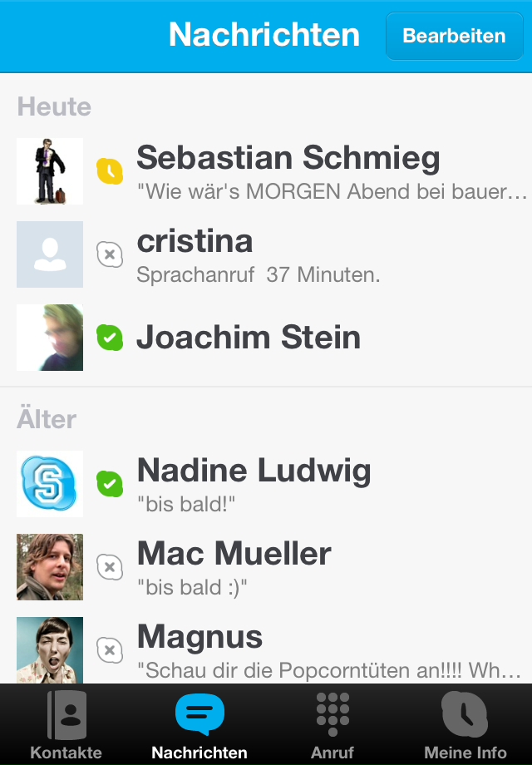Open Sebastian Schmieg's conversation
532x765 pixels.
[266, 171]
